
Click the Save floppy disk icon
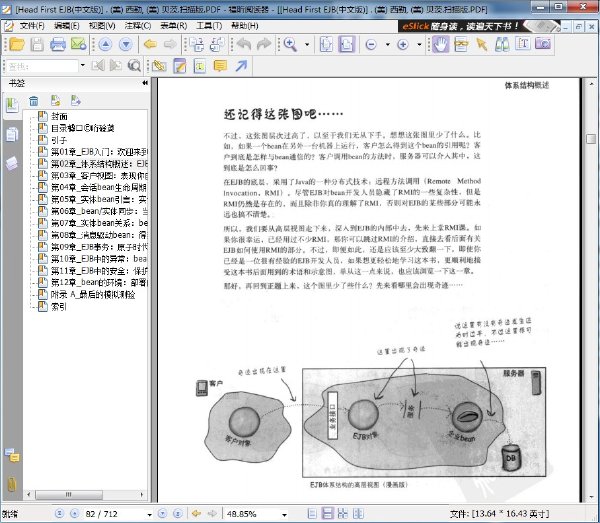[37, 44]
